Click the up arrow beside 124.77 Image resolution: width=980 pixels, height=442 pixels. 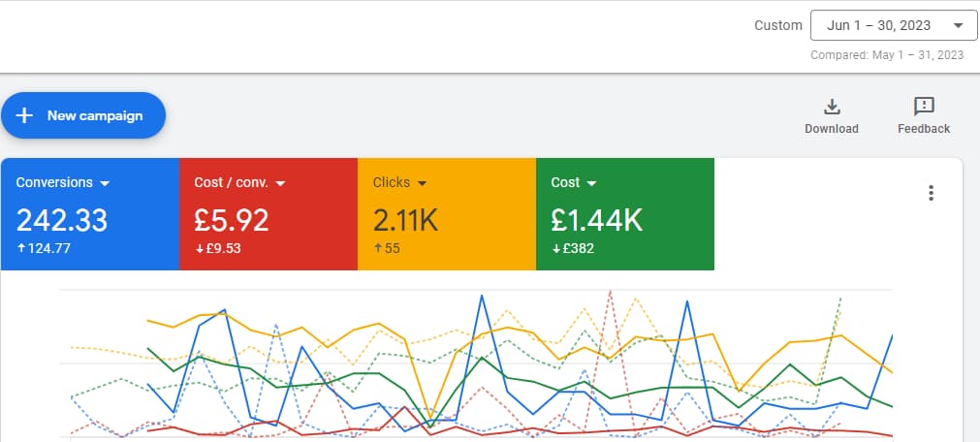(20, 248)
